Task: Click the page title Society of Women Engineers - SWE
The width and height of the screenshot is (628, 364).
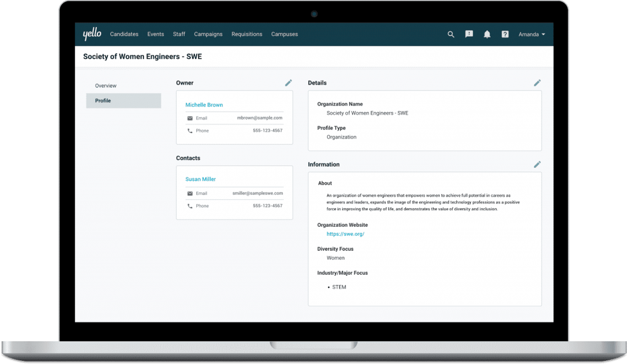Action: tap(142, 56)
